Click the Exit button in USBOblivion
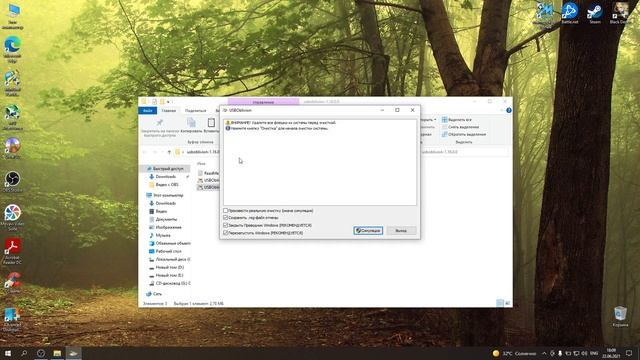The width and height of the screenshot is (640, 360). tap(401, 231)
